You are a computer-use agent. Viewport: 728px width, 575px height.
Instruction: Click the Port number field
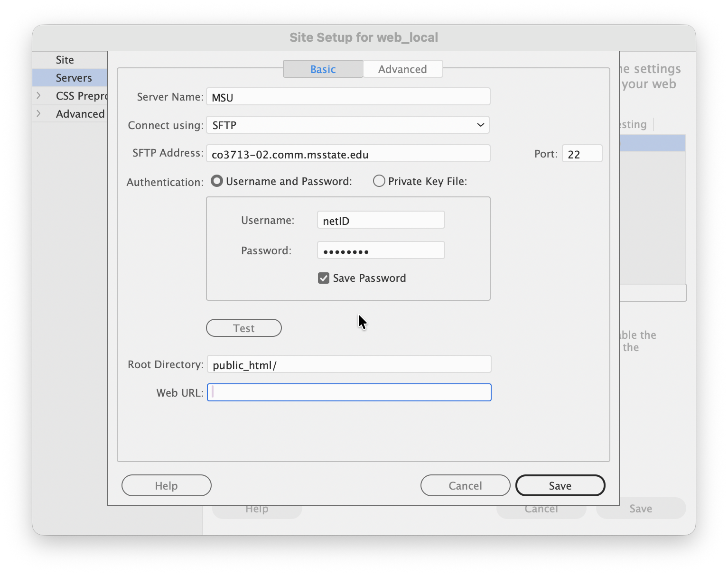point(582,154)
